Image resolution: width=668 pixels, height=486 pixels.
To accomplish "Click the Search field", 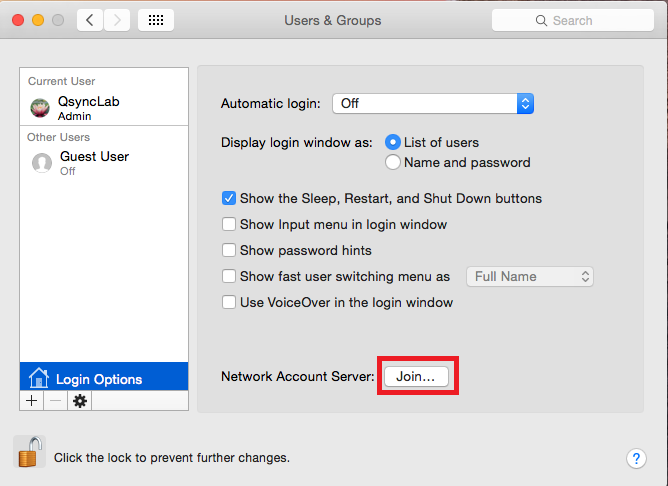I will [x=573, y=20].
